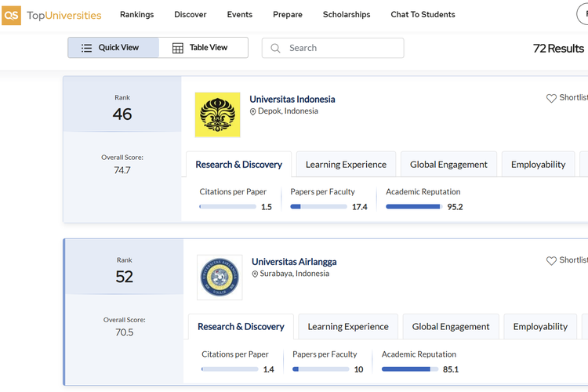Screen dimensions: 588x392
Task: Shortlist Universitas Airlangga with heart icon
Action: 551,260
